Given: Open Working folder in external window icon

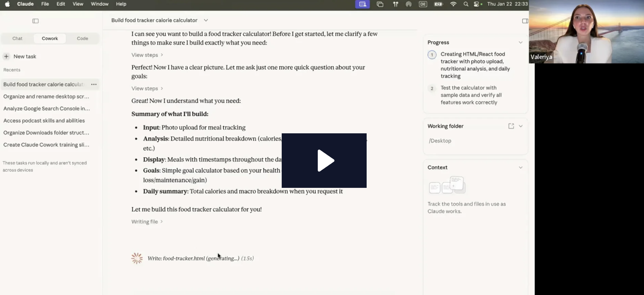Looking at the screenshot, I should [x=511, y=126].
